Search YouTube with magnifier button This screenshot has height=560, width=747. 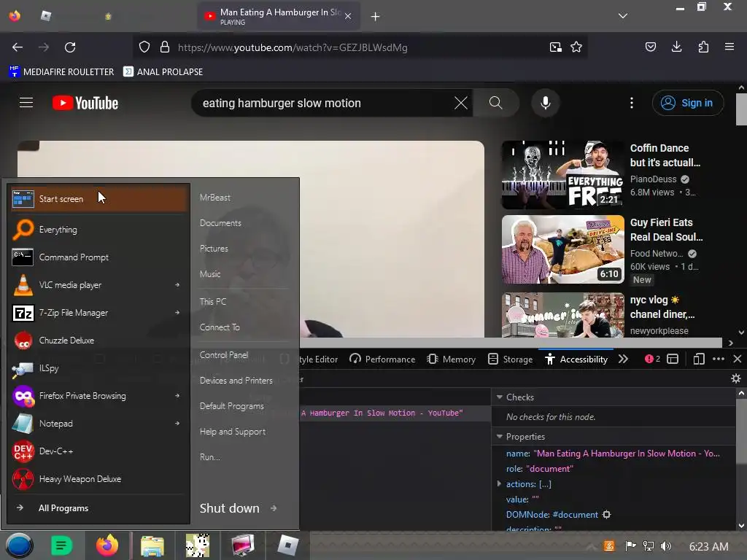coord(495,103)
